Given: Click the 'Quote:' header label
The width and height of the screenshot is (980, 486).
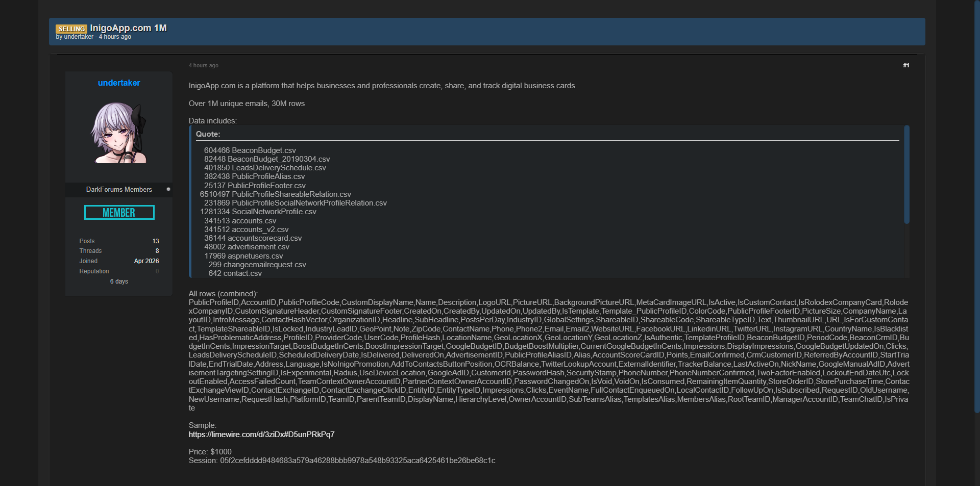Looking at the screenshot, I should 208,134.
